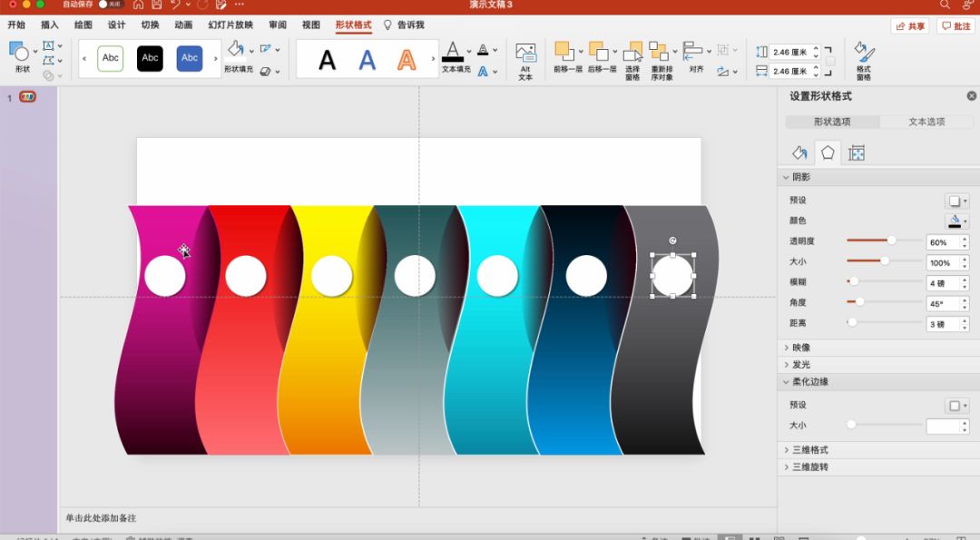980x540 pixels.
Task: Toggle the lock aspect ratio checkbox
Action: point(830,62)
